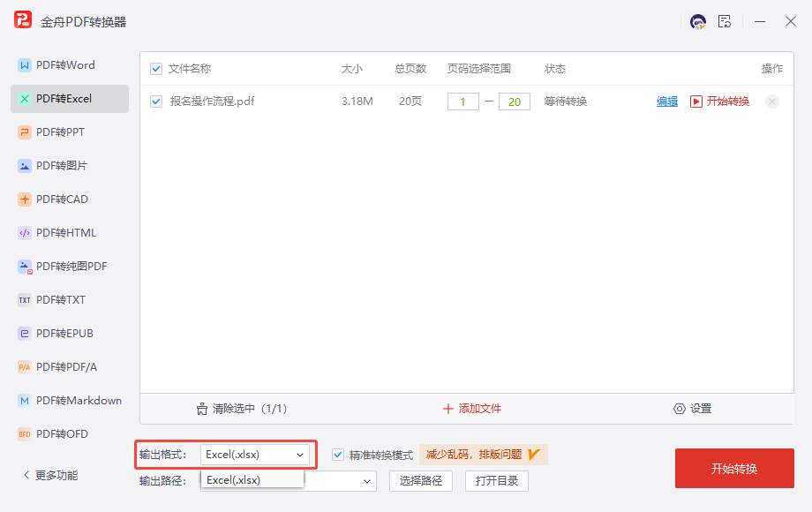Click the PDF转PPT orange icon
Viewport: 812px width, 512px height.
[25, 132]
